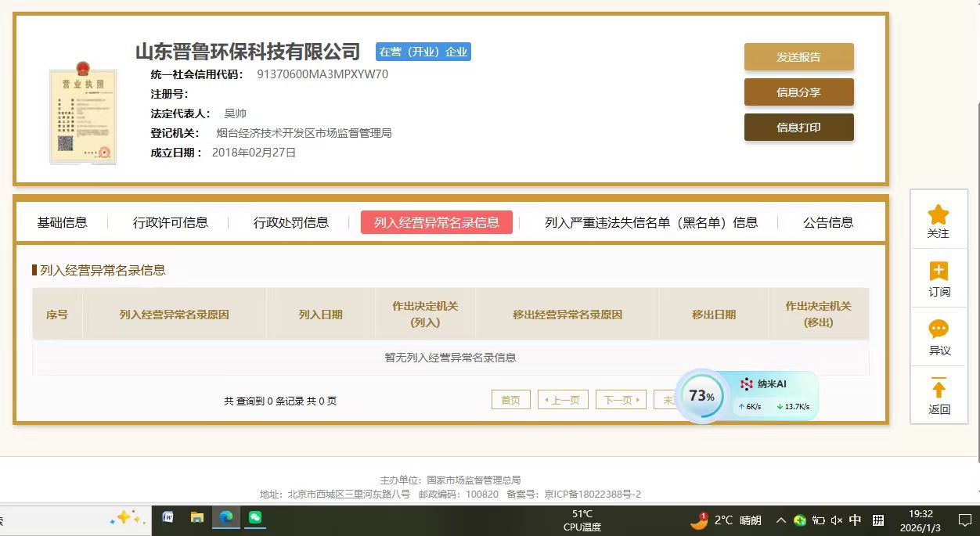
Task: Open File Explorer from the taskbar
Action: (x=197, y=517)
